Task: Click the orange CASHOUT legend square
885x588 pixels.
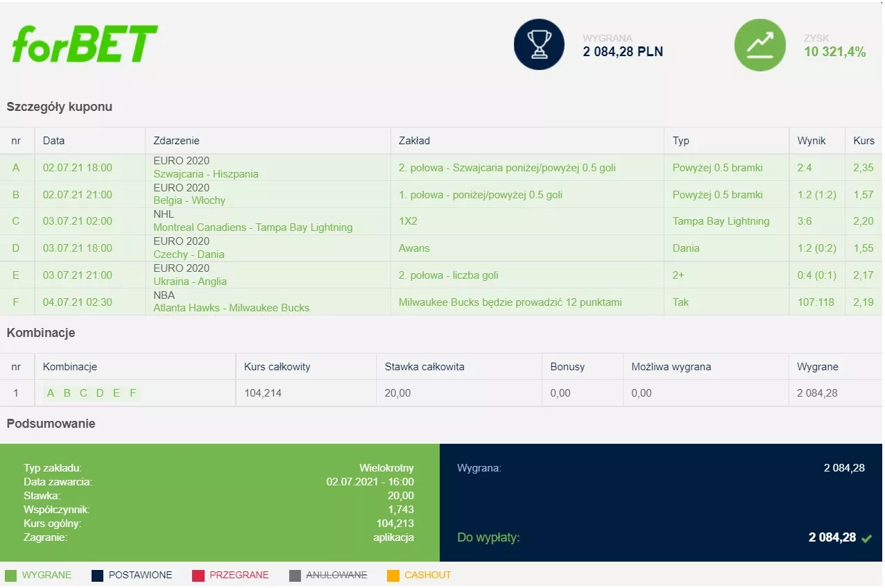Action: (393, 576)
